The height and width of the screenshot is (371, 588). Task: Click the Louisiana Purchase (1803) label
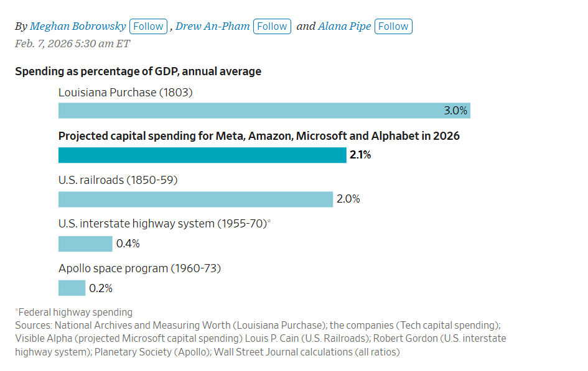click(x=126, y=93)
